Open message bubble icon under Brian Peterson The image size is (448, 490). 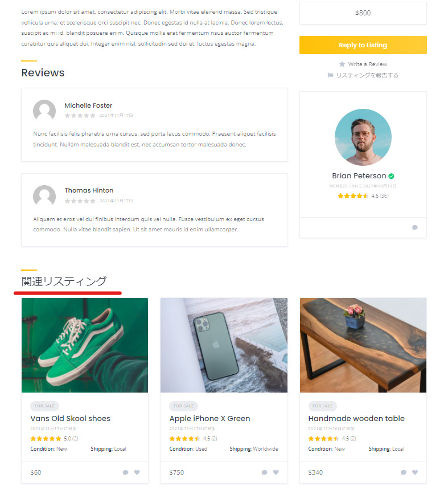414,227
